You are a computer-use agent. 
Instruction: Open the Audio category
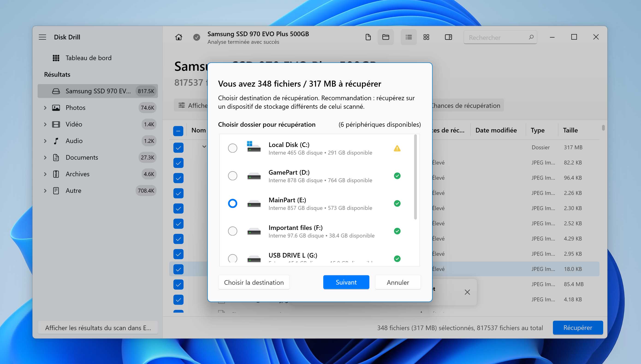click(x=74, y=141)
